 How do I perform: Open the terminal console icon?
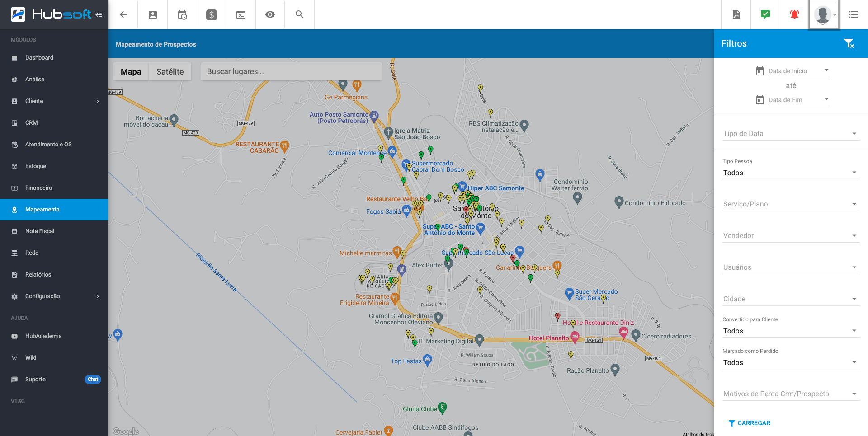pos(241,14)
